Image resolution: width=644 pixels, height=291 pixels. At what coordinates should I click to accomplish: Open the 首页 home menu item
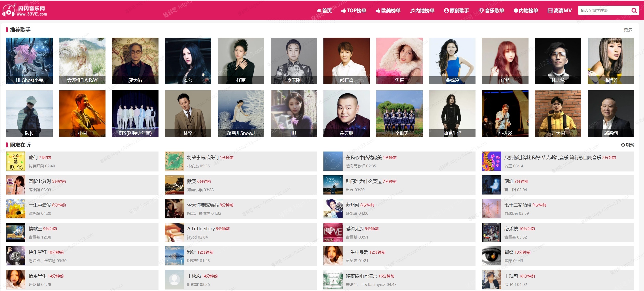(324, 10)
